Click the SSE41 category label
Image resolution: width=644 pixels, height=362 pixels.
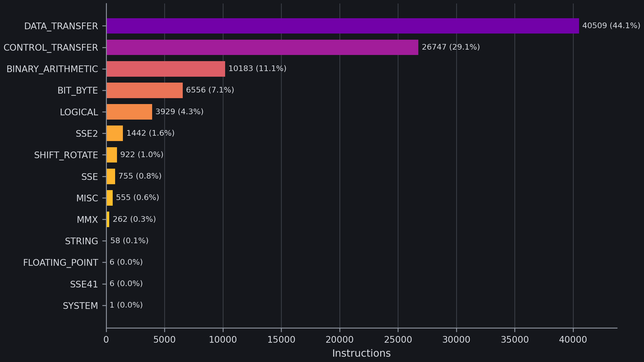(84, 284)
